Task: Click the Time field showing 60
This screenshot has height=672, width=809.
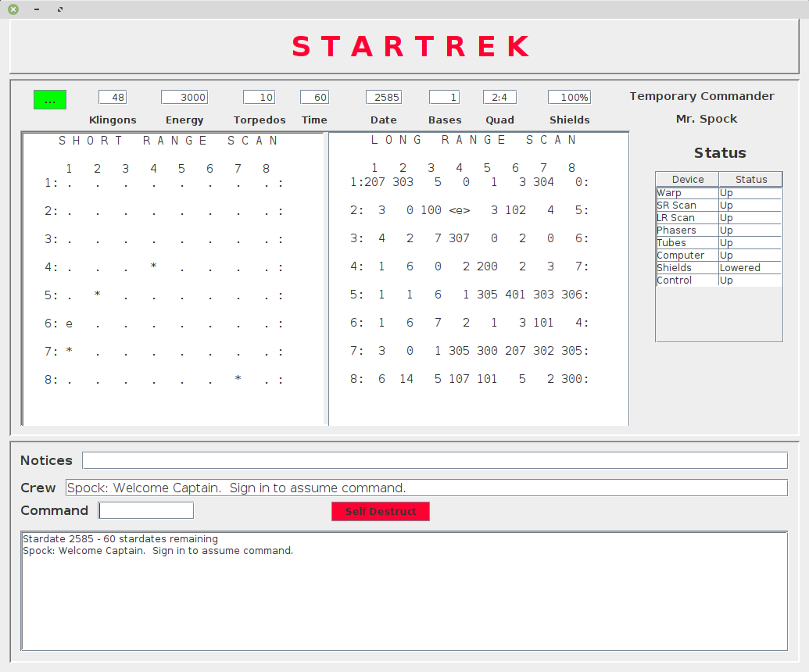Action: point(314,97)
